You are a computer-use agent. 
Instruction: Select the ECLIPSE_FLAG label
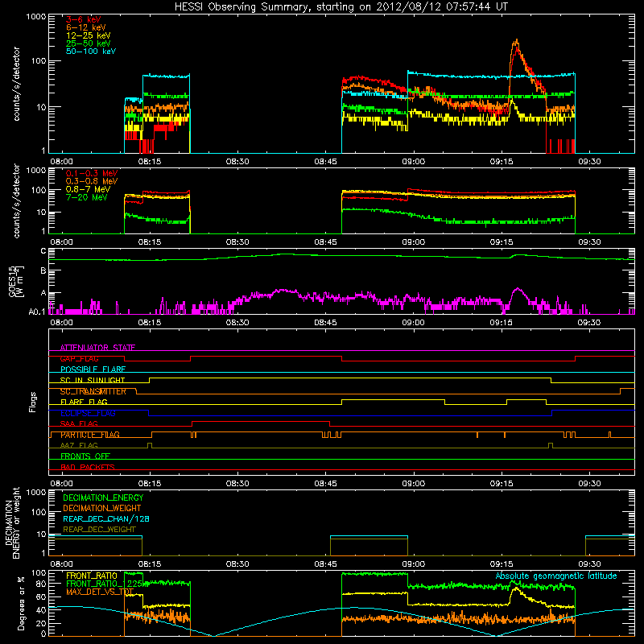(88, 413)
